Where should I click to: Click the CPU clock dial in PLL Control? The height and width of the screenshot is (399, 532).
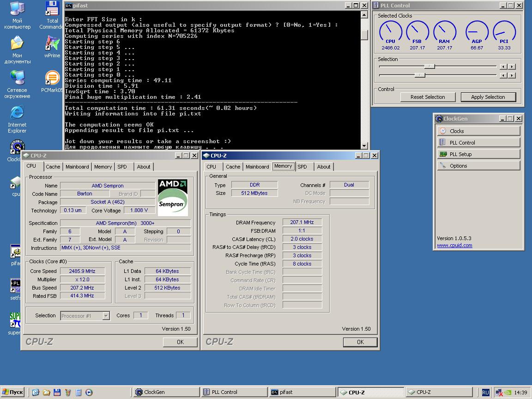(x=391, y=31)
